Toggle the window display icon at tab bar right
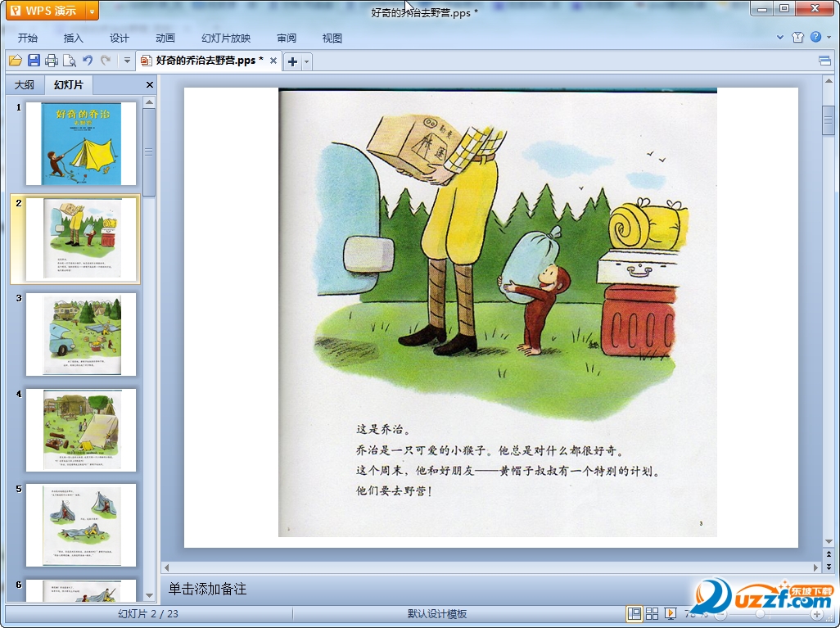 [825, 61]
